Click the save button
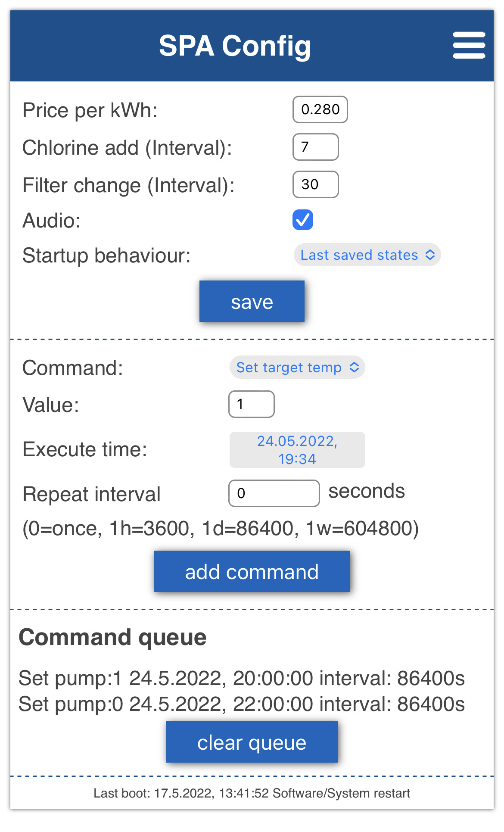The image size is (504, 832). tap(252, 301)
